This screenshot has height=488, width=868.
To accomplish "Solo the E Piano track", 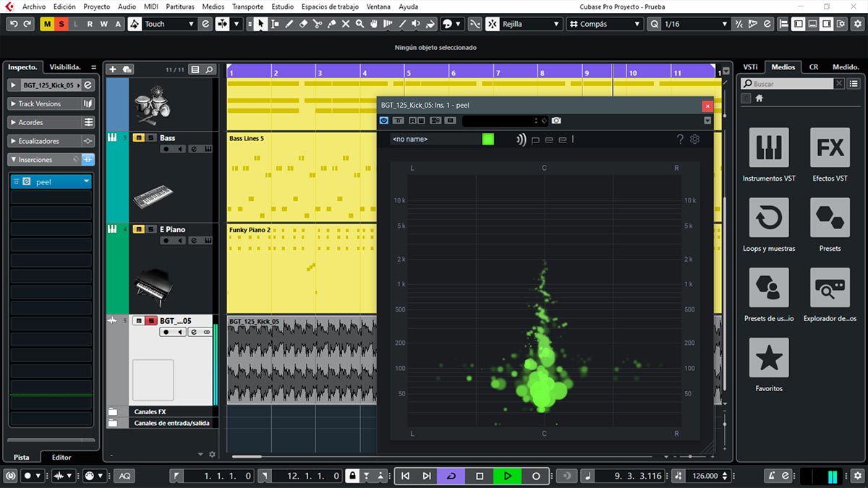I will 151,229.
